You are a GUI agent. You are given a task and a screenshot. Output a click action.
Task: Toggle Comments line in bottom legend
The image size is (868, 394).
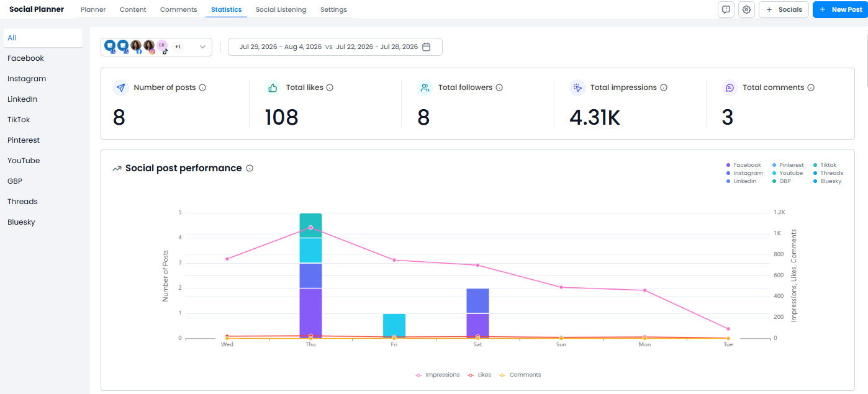point(520,375)
